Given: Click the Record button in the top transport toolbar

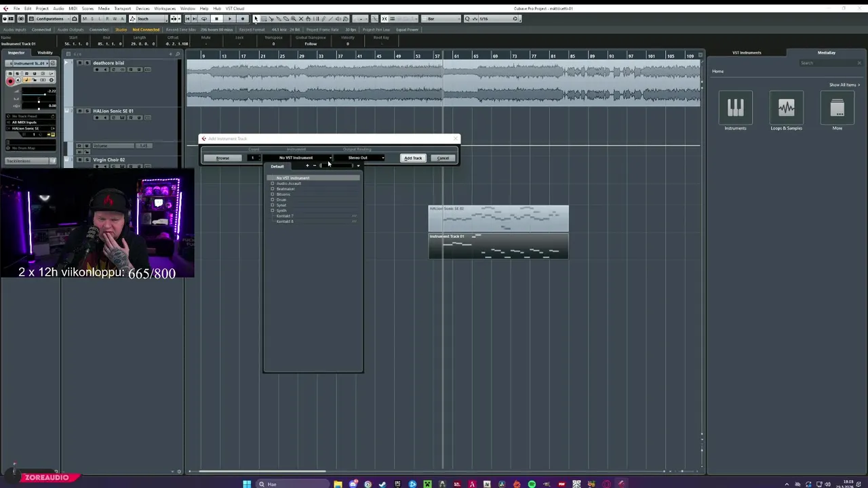Looking at the screenshot, I should 243,18.
